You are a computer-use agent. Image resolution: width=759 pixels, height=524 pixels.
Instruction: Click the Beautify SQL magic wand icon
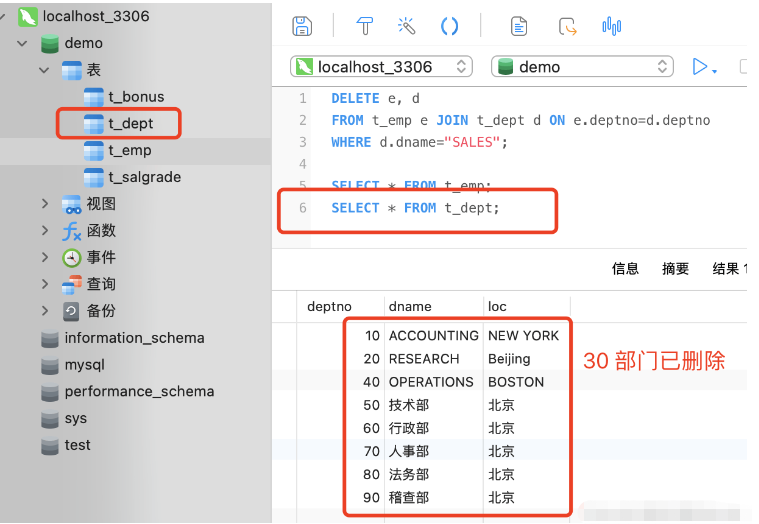(407, 26)
